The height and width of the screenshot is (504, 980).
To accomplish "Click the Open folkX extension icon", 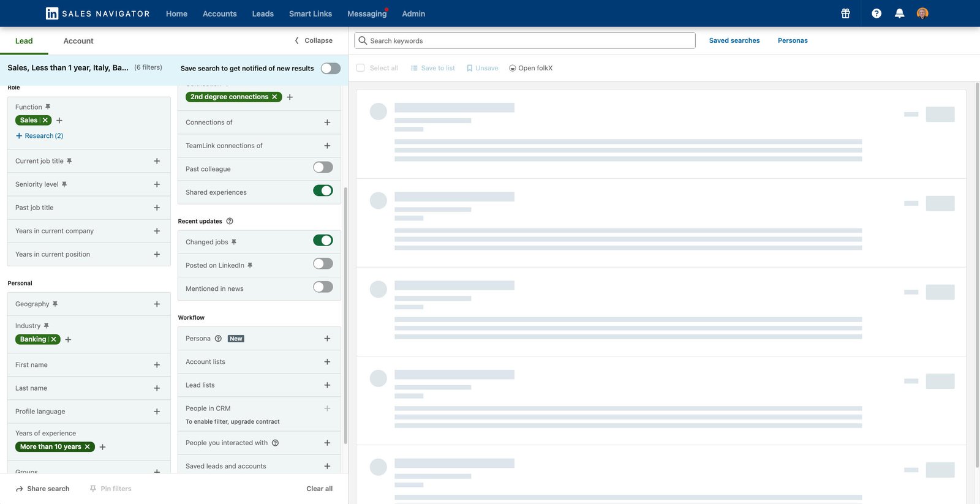I will [x=513, y=68].
